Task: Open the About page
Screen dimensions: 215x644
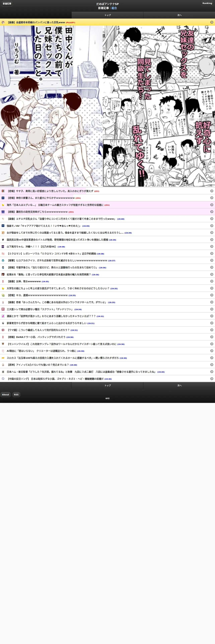Action: tap(6, 395)
